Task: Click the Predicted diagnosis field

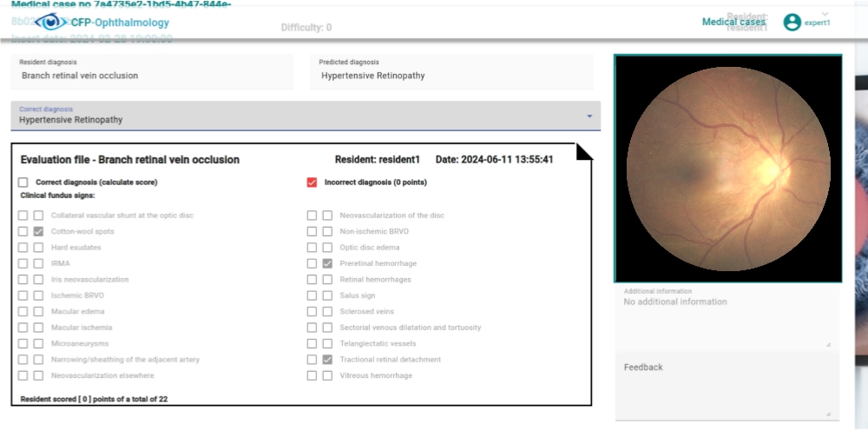Action: 451,71
